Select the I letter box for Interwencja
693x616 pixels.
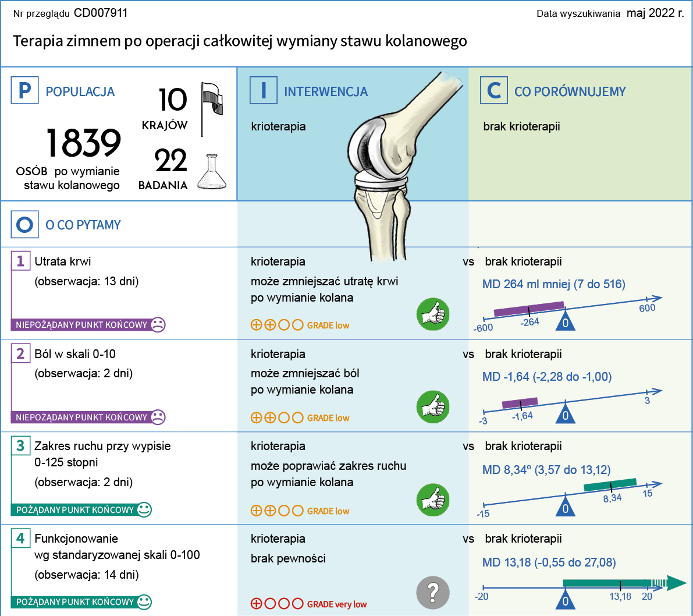(x=264, y=91)
